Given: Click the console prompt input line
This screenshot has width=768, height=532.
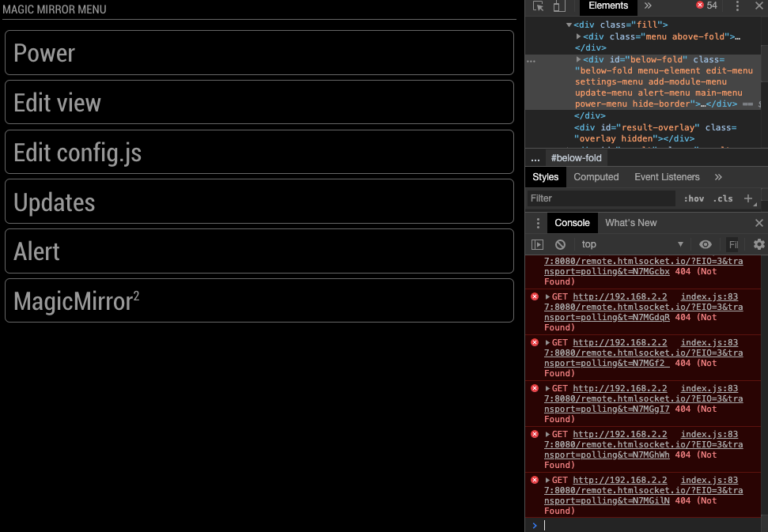Looking at the screenshot, I should [x=652, y=525].
